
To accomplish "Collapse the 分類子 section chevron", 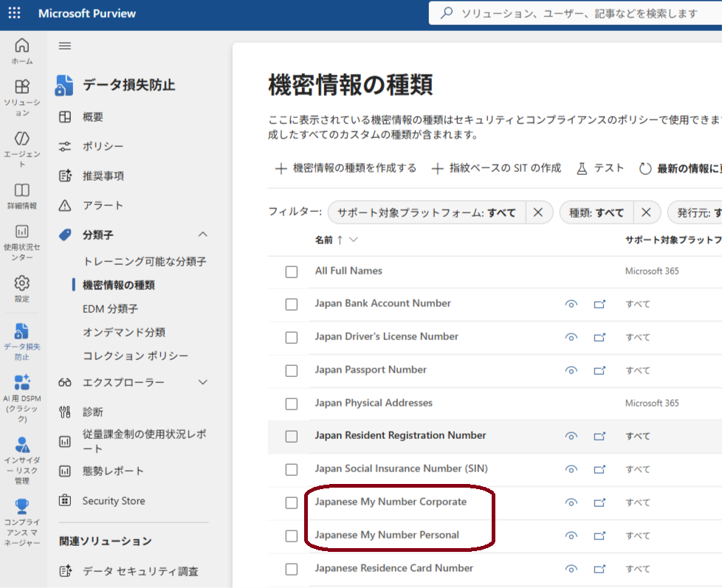I will pyautogui.click(x=202, y=235).
